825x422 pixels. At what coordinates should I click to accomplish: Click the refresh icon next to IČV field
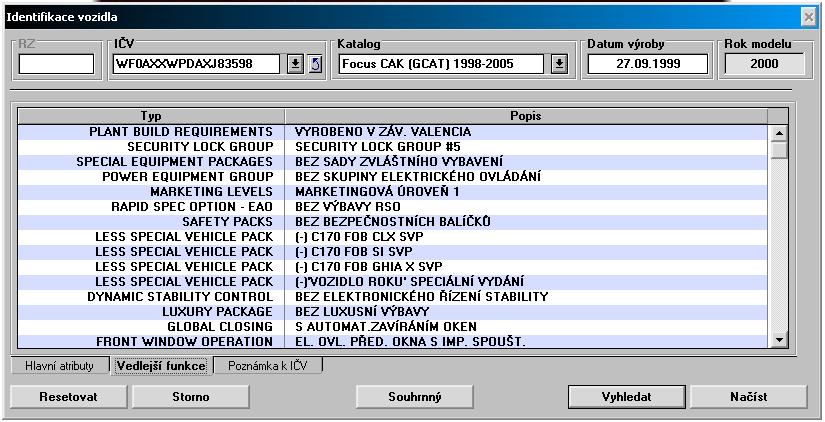pyautogui.click(x=315, y=64)
